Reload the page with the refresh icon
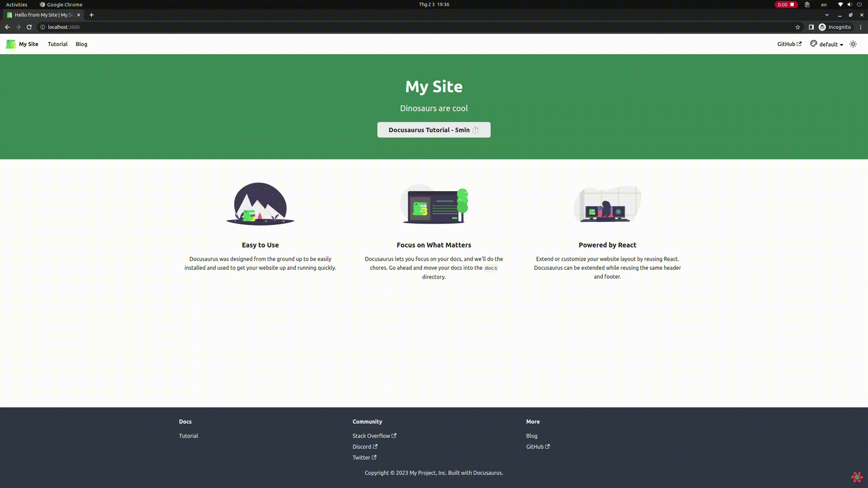The height and width of the screenshot is (488, 868). (29, 27)
